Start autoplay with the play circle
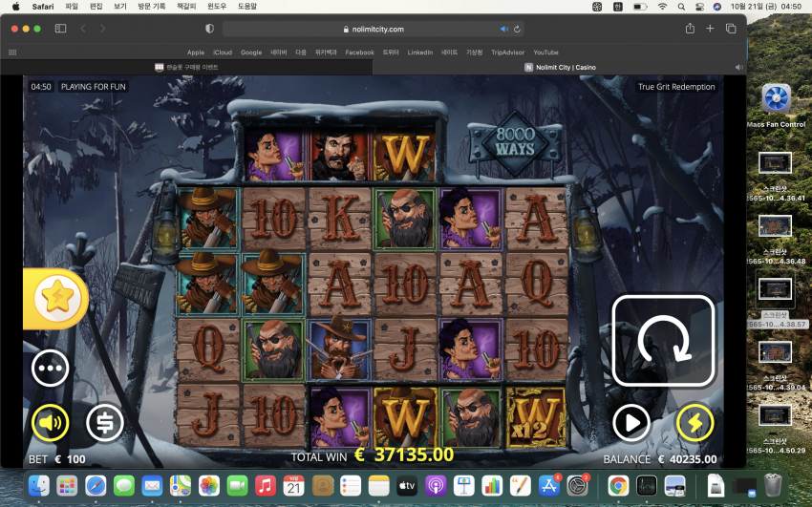The height and width of the screenshot is (507, 812). 631,423
